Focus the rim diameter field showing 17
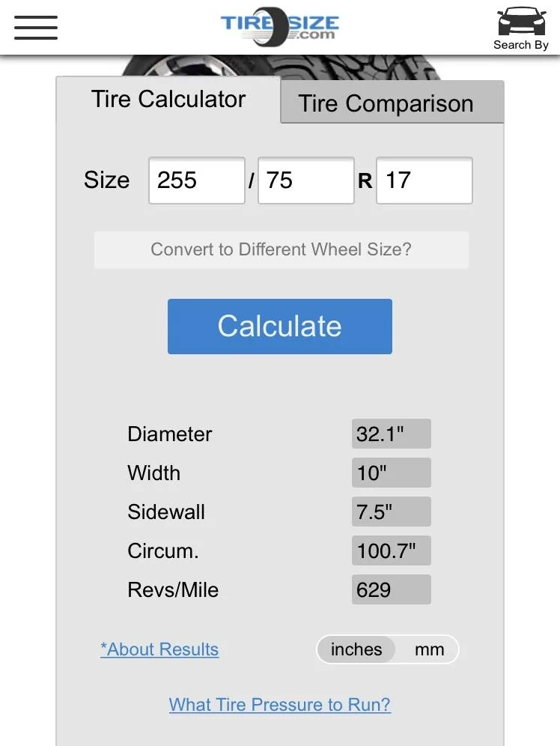 click(424, 181)
